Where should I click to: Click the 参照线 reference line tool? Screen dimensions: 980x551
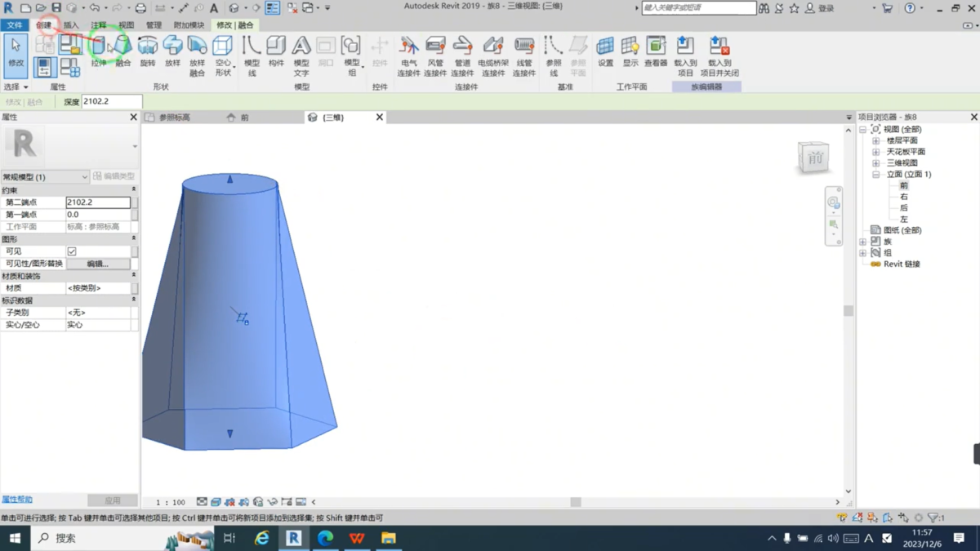tap(554, 56)
